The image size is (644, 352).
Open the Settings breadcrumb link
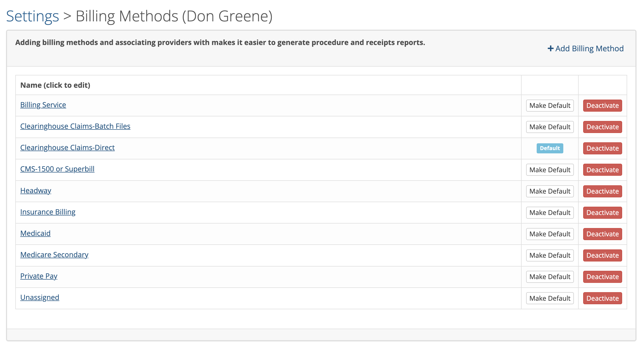32,16
